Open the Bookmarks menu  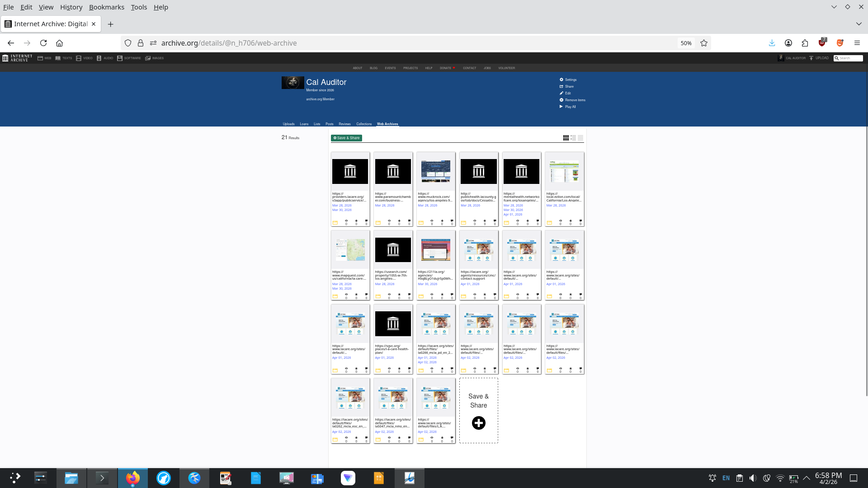(x=106, y=7)
